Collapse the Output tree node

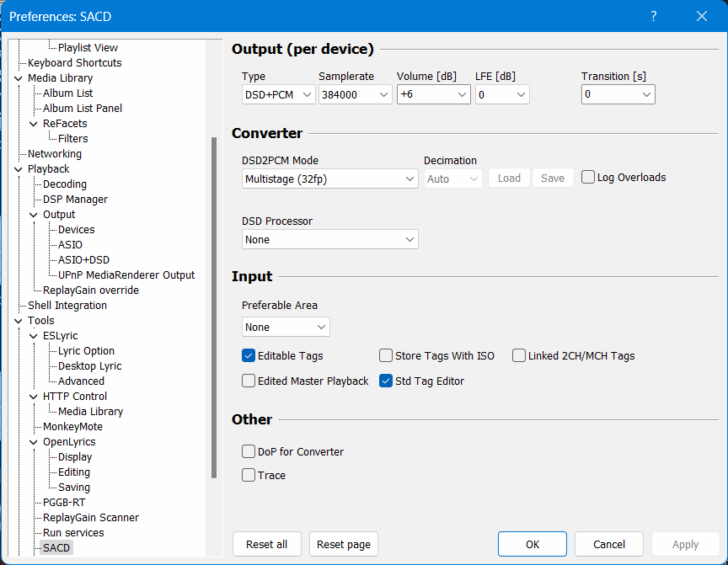click(x=34, y=215)
